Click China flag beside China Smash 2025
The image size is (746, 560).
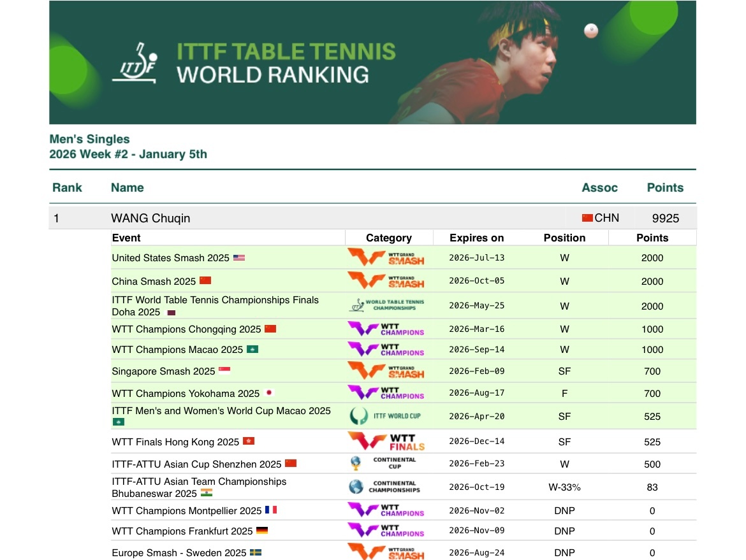click(205, 280)
